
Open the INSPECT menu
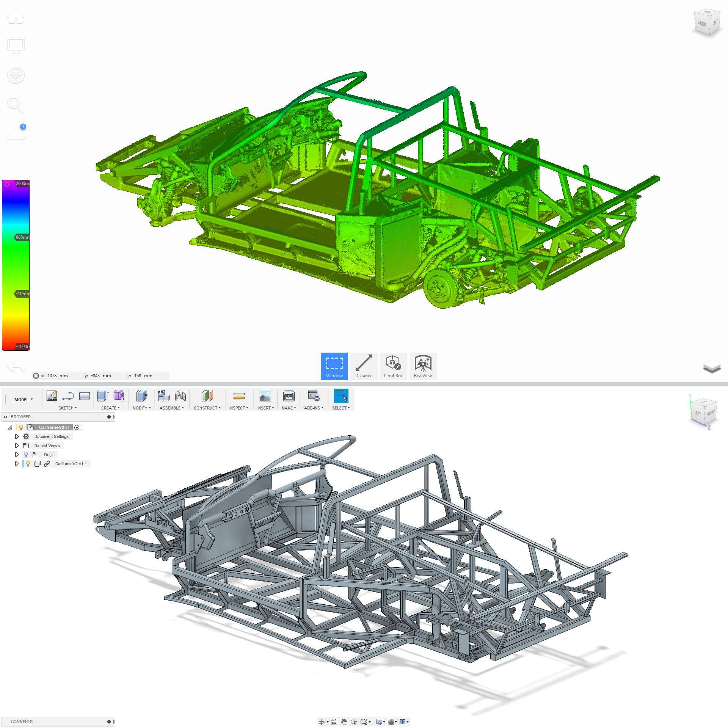point(238,408)
